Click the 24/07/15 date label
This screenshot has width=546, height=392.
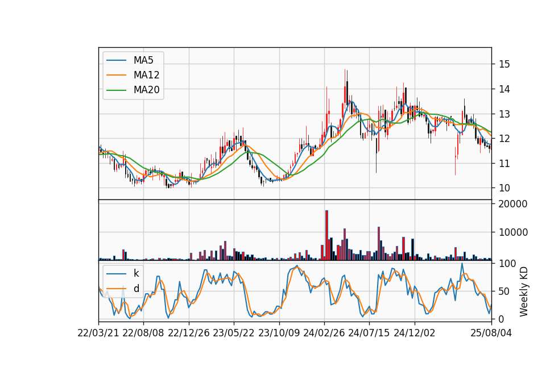pyautogui.click(x=369, y=333)
